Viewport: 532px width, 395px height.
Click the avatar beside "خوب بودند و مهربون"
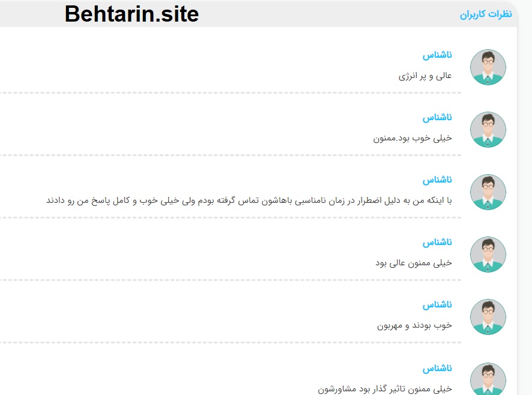488,317
